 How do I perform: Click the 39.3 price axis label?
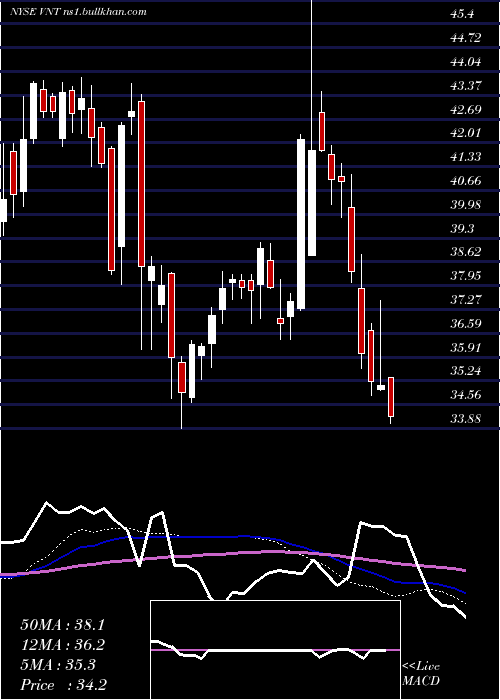click(x=462, y=229)
